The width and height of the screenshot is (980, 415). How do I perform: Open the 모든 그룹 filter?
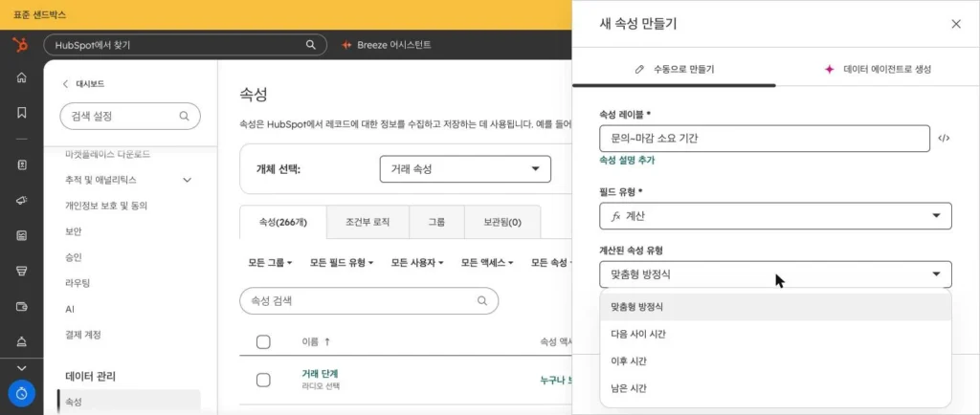tap(270, 263)
